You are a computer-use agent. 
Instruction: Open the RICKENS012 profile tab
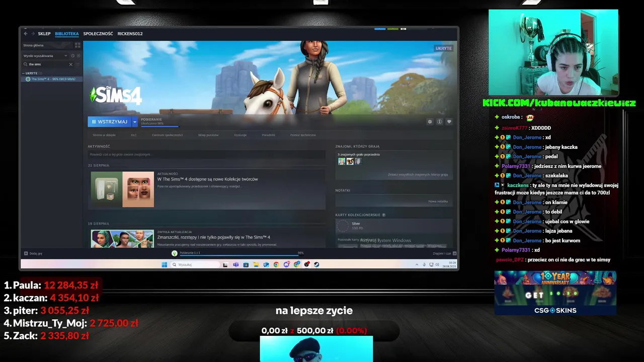[x=130, y=34]
